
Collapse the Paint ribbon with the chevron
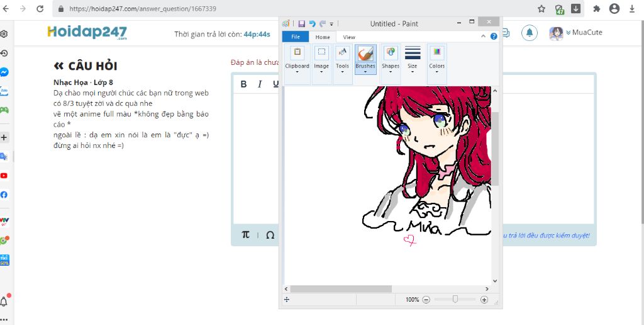click(484, 36)
